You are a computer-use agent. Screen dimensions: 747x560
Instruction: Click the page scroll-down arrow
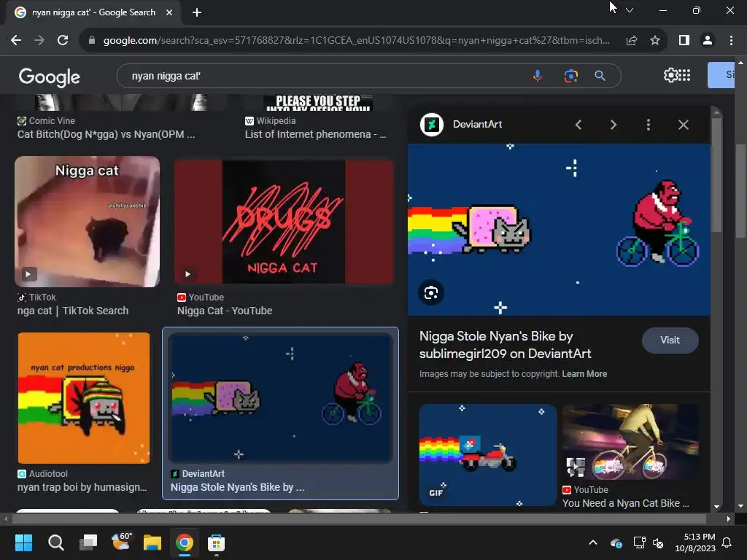(741, 506)
